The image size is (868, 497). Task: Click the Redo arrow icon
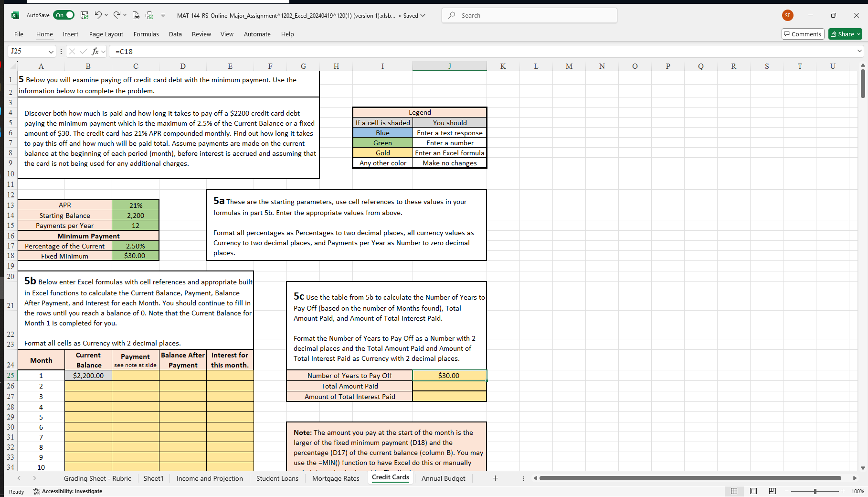117,15
